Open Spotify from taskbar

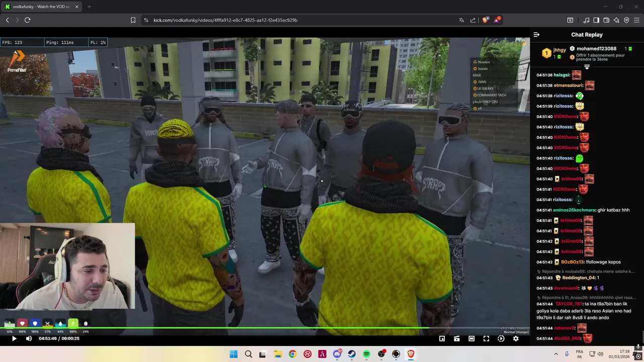pyautogui.click(x=366, y=354)
